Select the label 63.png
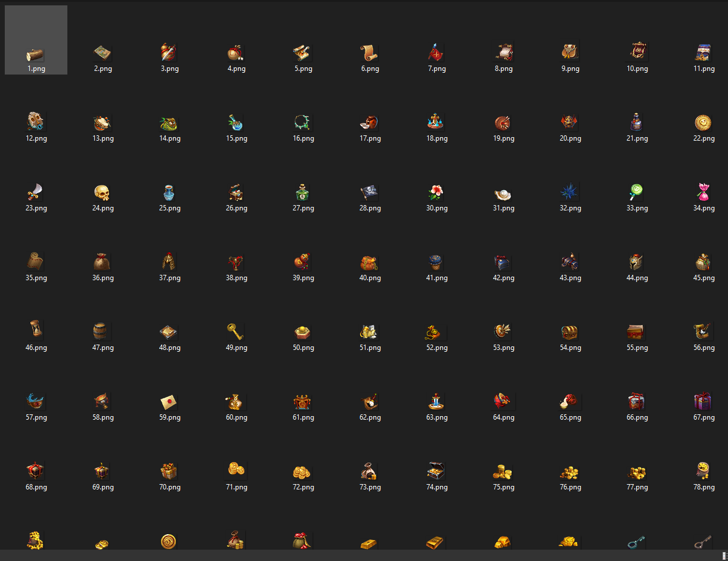Screen dimensions: 728x561 [436, 417]
